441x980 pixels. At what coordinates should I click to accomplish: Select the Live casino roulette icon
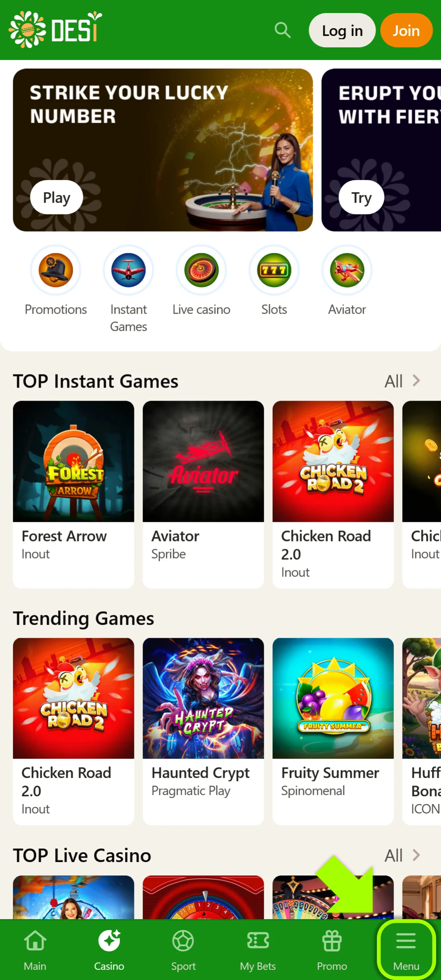click(x=201, y=270)
